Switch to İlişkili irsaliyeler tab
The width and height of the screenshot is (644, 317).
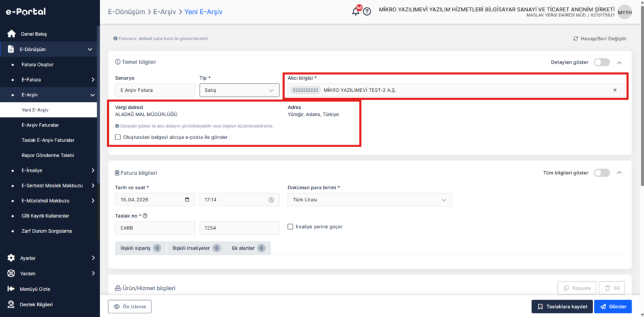coord(196,248)
